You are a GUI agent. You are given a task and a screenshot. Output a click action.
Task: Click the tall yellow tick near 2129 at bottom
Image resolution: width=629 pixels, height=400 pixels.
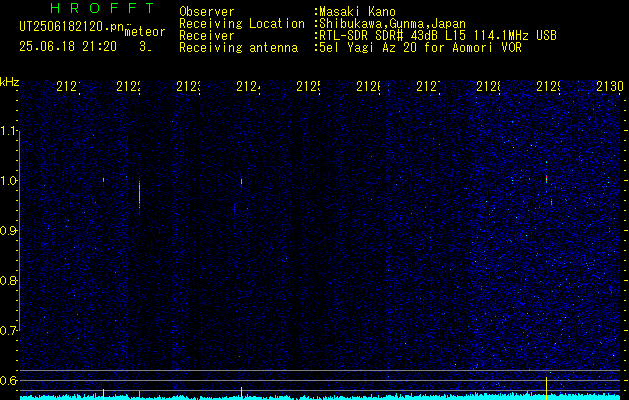(546, 388)
